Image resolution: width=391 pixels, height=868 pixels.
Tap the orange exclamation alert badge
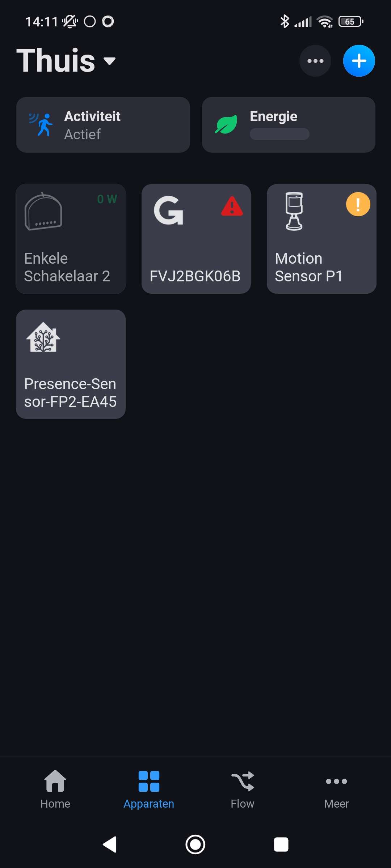pyautogui.click(x=358, y=204)
